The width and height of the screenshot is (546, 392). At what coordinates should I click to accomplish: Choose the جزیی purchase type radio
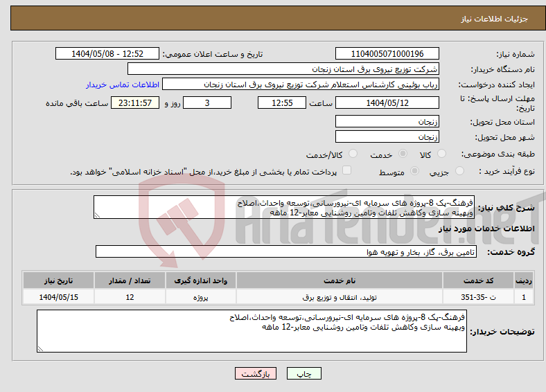coord(459,170)
